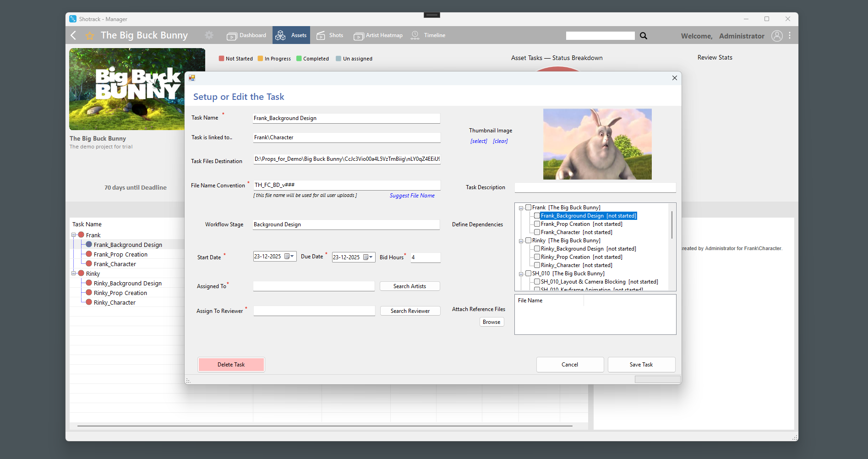
Task: Open the three-dot overflow menu
Action: click(x=789, y=36)
